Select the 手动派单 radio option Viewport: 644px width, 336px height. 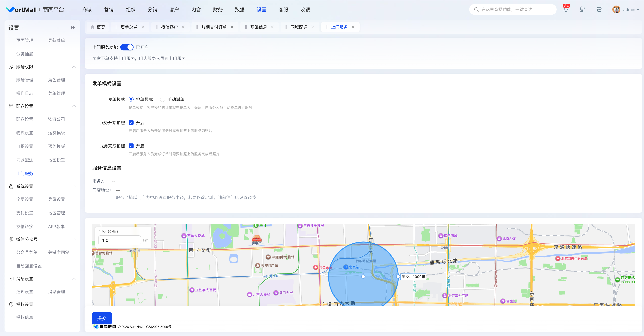[x=163, y=99]
